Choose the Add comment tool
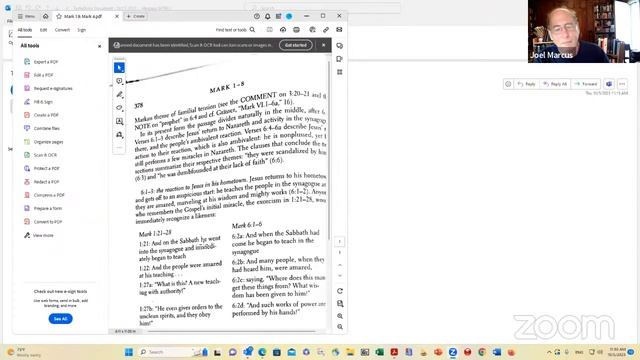This screenshot has width=640, height=360. pyautogui.click(x=119, y=81)
